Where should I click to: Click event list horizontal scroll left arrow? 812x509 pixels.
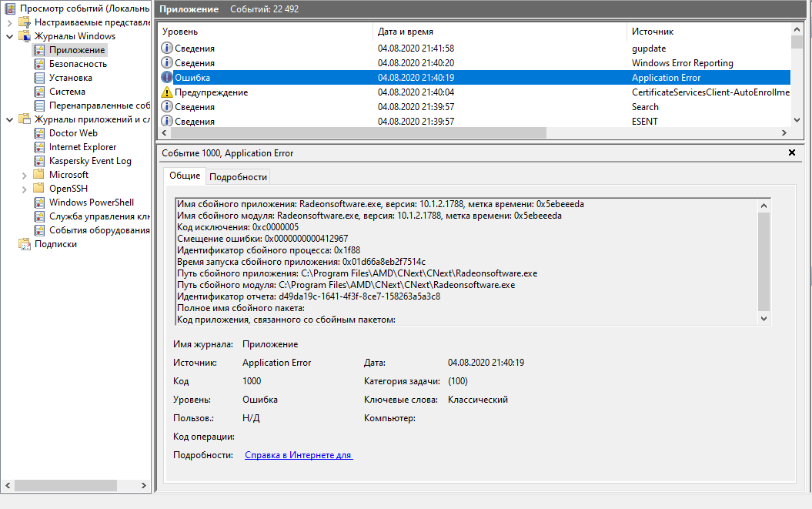tap(165, 132)
